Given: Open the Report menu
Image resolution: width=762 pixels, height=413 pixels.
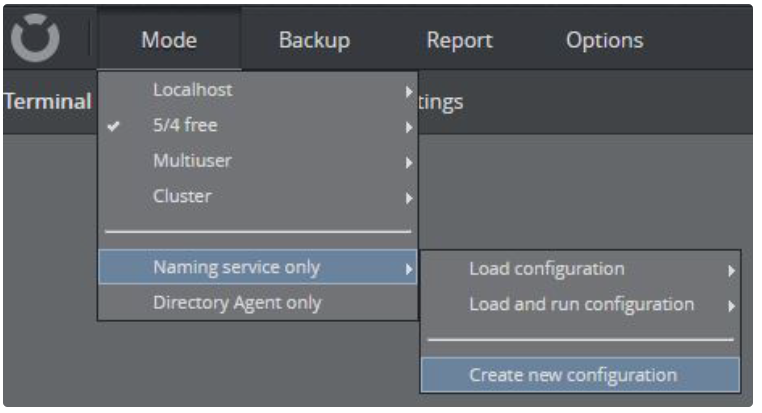Looking at the screenshot, I should (459, 40).
